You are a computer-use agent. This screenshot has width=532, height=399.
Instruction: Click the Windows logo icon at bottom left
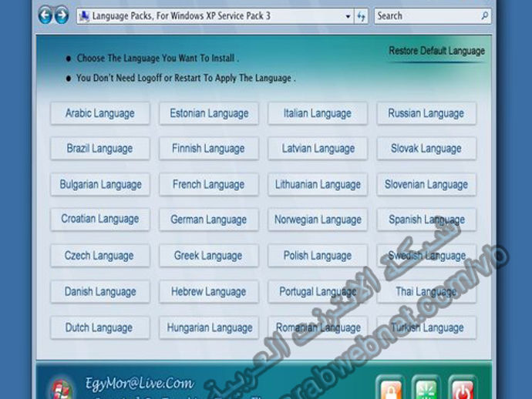(61, 389)
